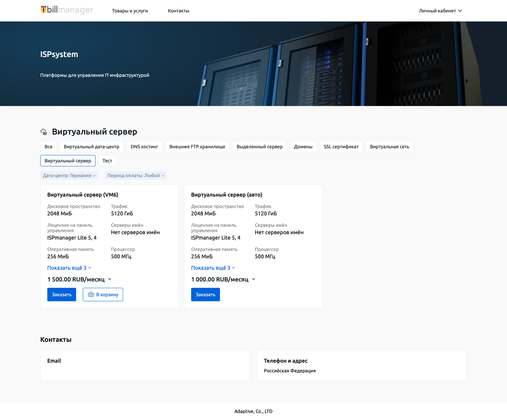The image size is (507, 420).
Task: Click the Adaptive, Co., LTD footer text
Action: tap(253, 411)
